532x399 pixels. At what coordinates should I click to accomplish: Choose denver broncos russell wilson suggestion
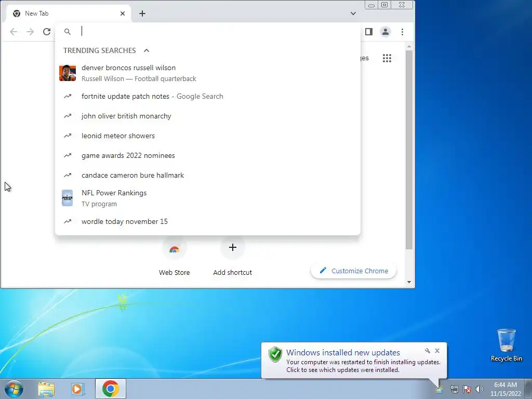[208, 73]
